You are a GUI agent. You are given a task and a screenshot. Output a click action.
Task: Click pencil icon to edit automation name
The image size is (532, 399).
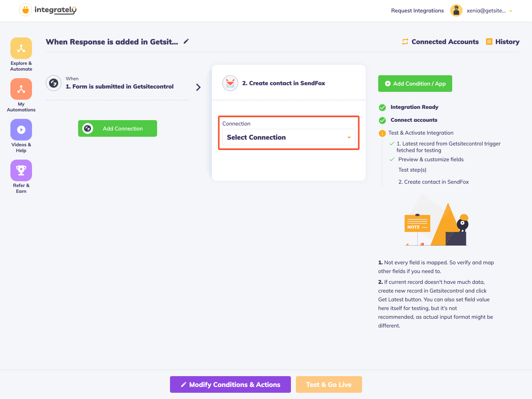click(x=186, y=41)
